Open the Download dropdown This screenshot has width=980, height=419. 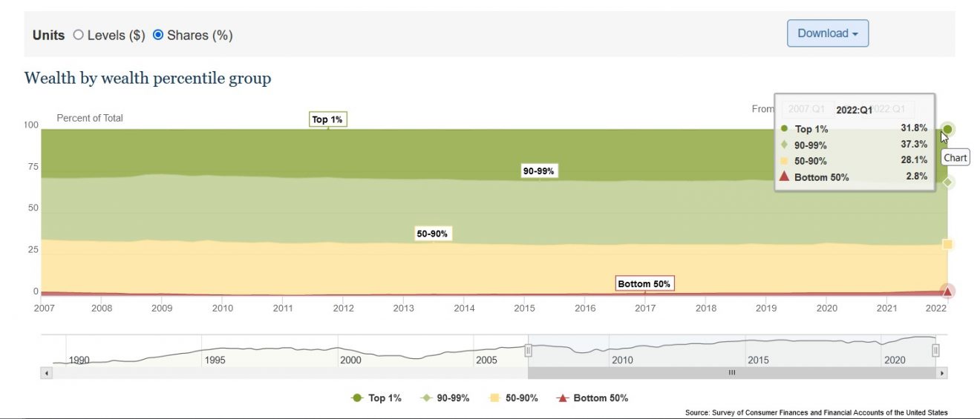click(x=827, y=33)
